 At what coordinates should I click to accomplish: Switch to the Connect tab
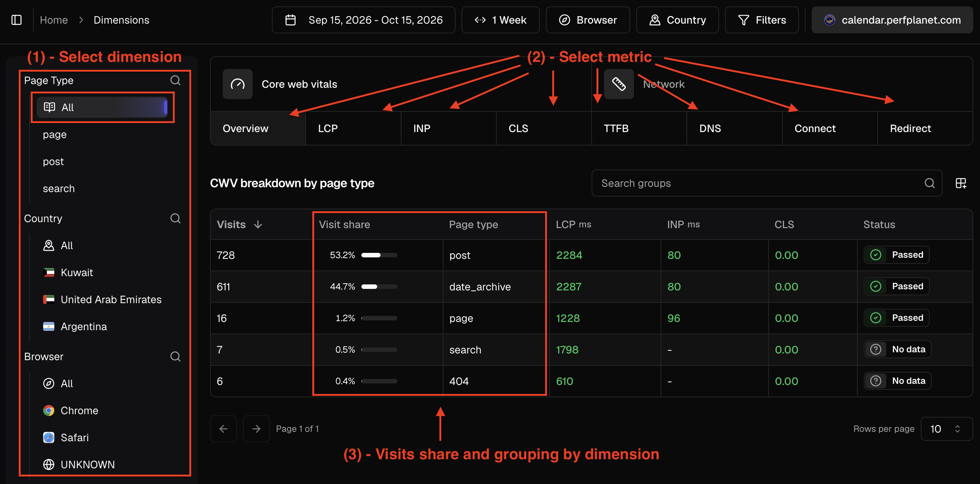830,128
